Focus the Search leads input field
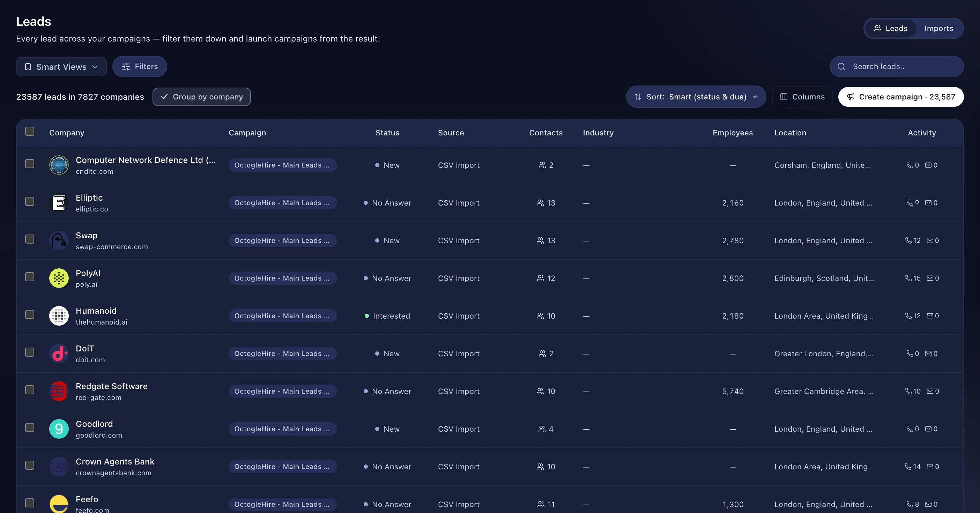The image size is (980, 513). (897, 67)
